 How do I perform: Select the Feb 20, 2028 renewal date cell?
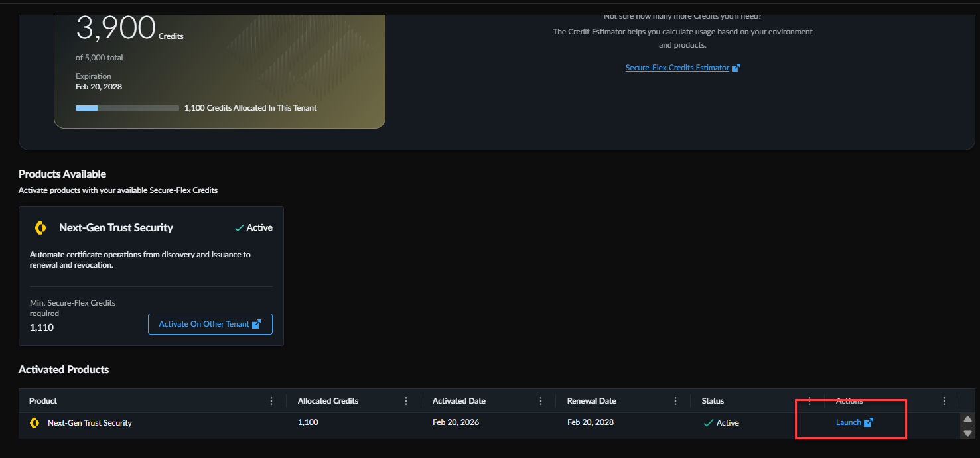[x=591, y=422]
